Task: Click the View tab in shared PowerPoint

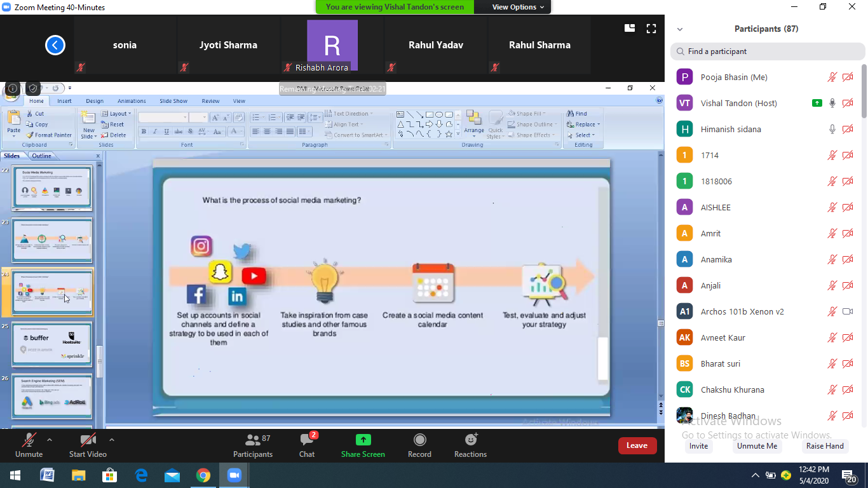Action: [x=239, y=101]
